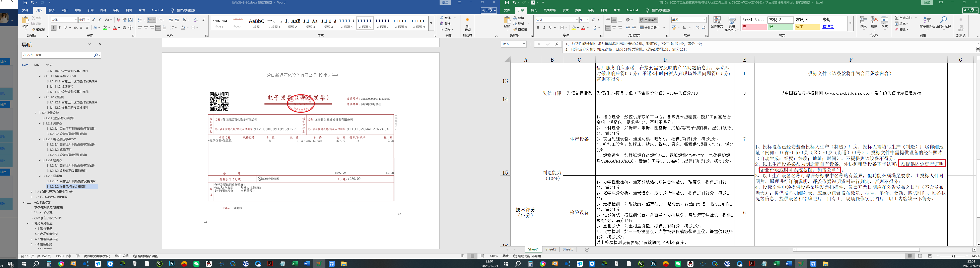Toggle bold in Word ribbon
980x268 pixels.
coord(54,28)
